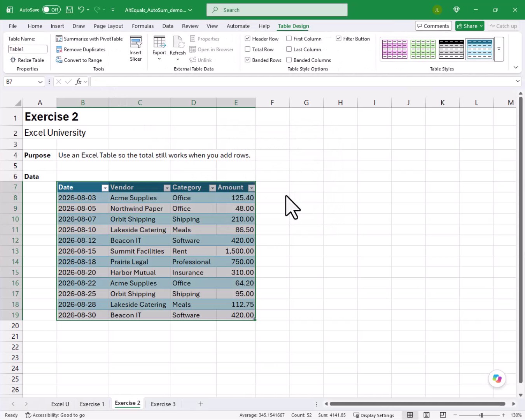Open the Amount column filter dropdown
This screenshot has height=420, width=525.
251,188
